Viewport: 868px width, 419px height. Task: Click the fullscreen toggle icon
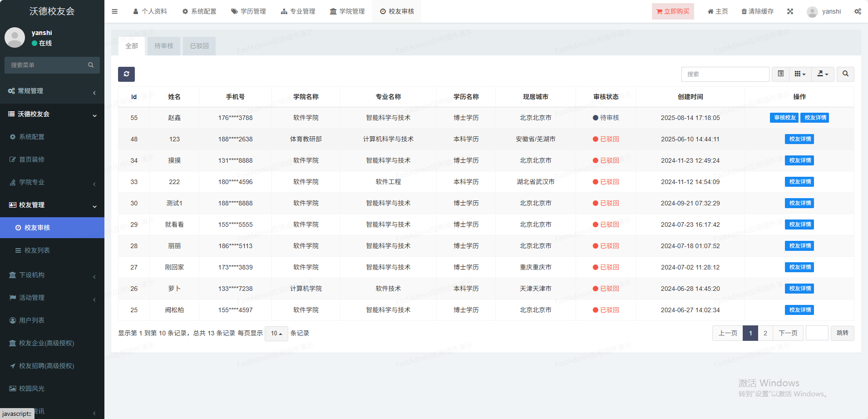(790, 11)
